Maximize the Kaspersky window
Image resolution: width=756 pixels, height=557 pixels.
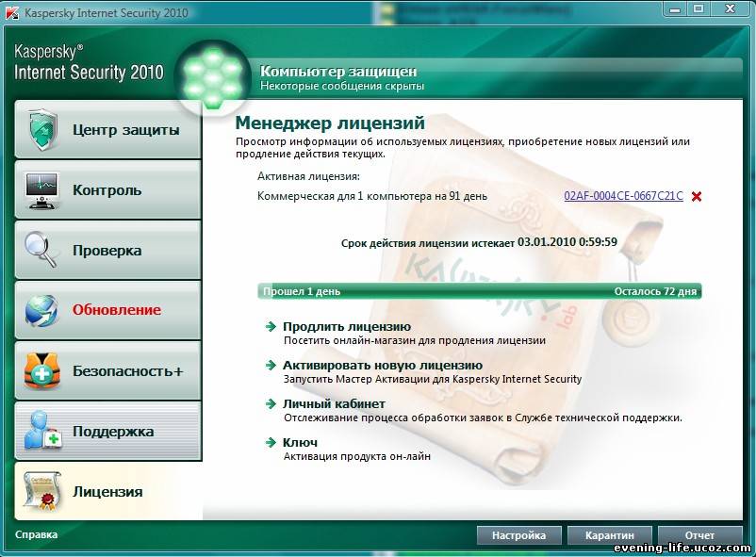[698, 9]
